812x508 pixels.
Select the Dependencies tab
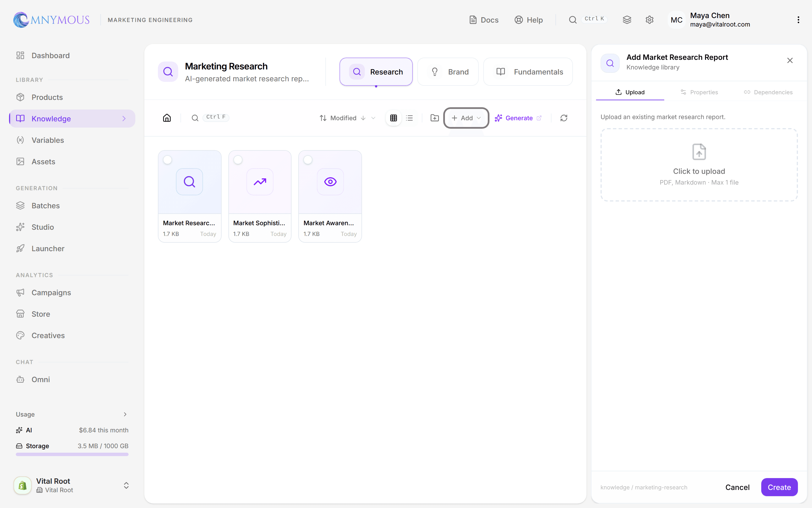[768, 92]
